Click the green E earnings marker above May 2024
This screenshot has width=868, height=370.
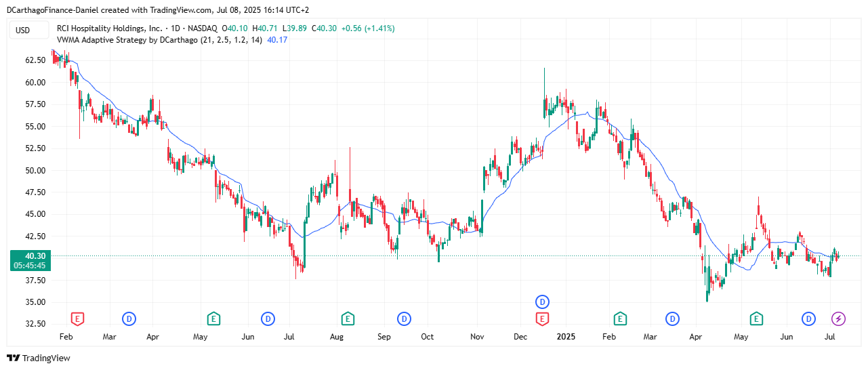click(213, 318)
